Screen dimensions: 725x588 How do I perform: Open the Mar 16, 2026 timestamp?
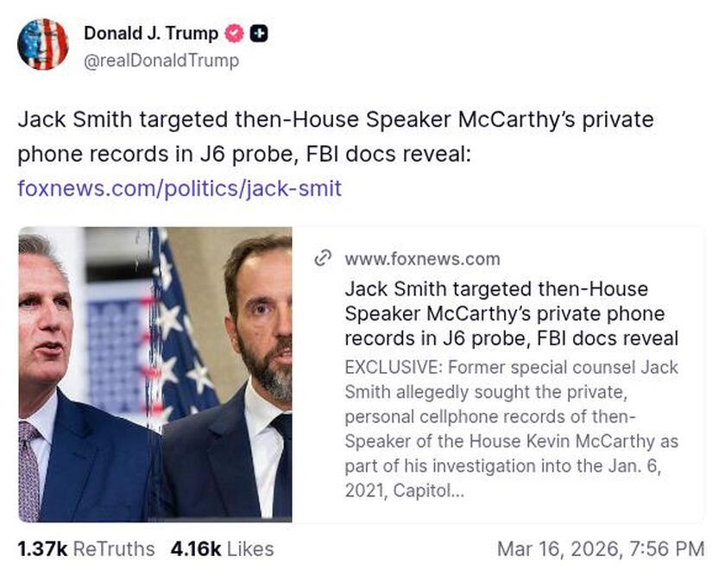[600, 548]
